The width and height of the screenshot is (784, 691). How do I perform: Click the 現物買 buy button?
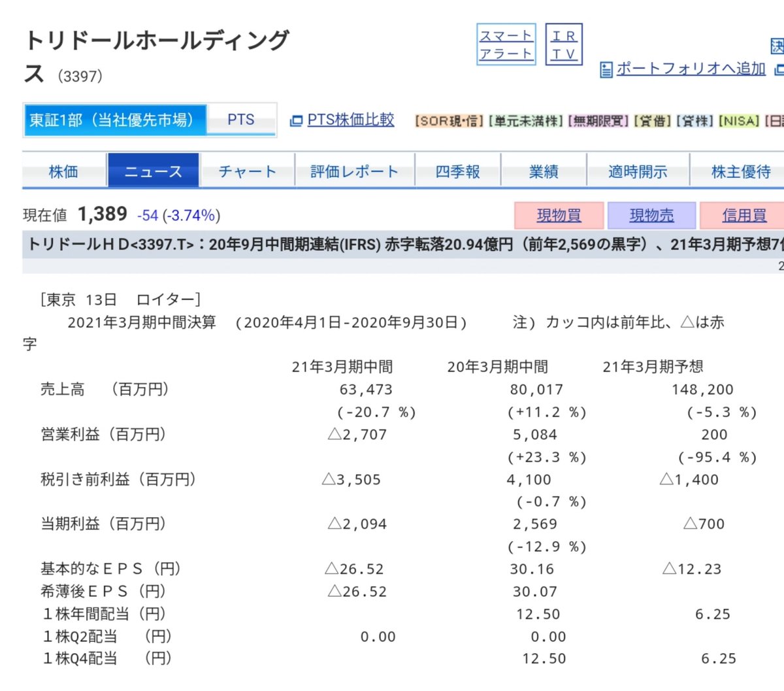tap(559, 215)
